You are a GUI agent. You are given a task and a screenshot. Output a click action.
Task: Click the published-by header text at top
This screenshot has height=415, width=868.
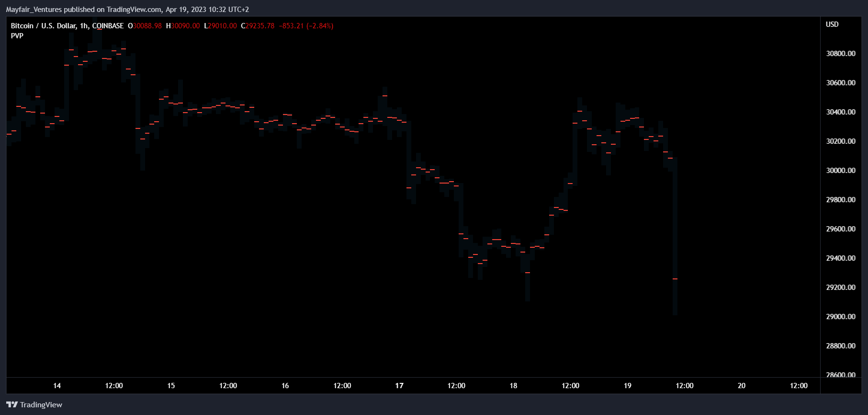[127, 10]
